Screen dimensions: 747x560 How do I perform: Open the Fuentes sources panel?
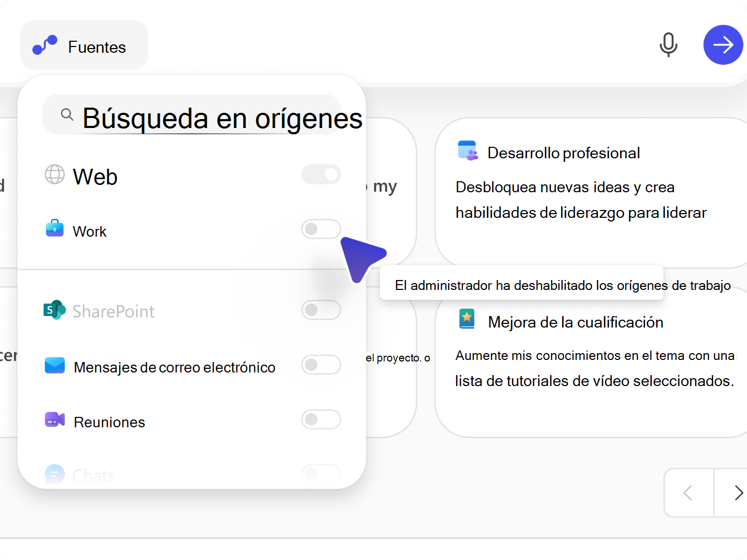point(84,45)
